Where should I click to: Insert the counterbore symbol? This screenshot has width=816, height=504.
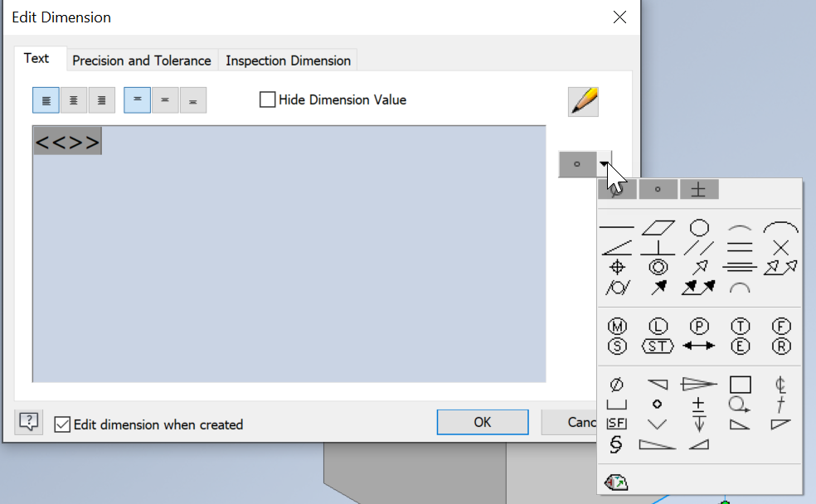(x=617, y=404)
